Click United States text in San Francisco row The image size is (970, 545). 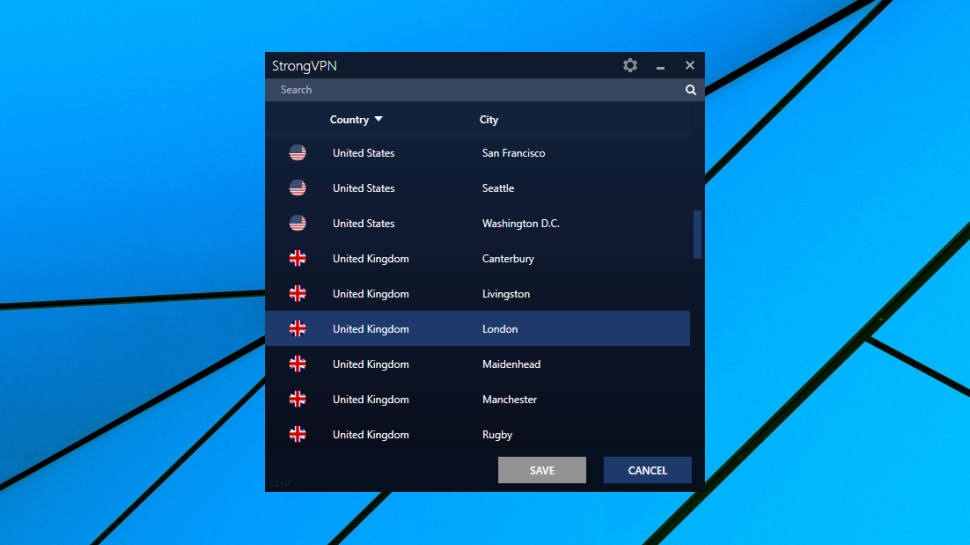[x=364, y=153]
